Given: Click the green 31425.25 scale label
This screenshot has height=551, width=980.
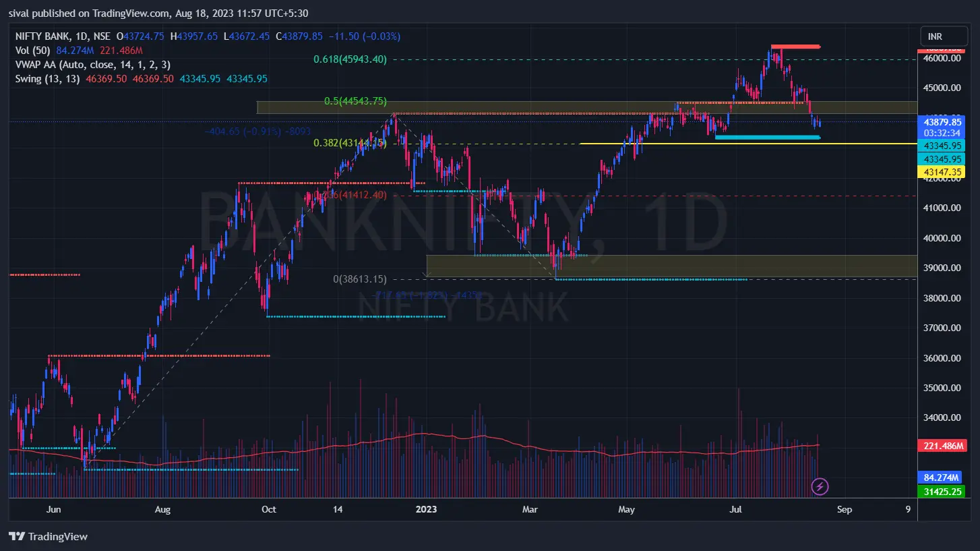Looking at the screenshot, I should [x=942, y=491].
